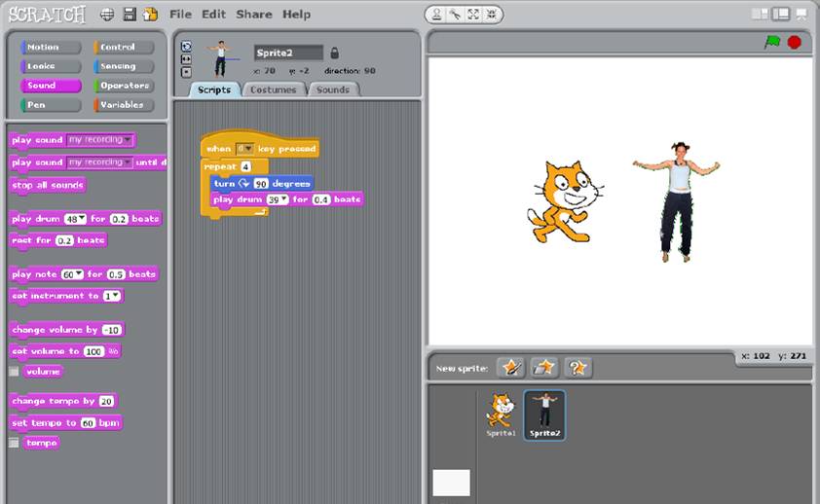Get a surprise sprite

coord(578,368)
